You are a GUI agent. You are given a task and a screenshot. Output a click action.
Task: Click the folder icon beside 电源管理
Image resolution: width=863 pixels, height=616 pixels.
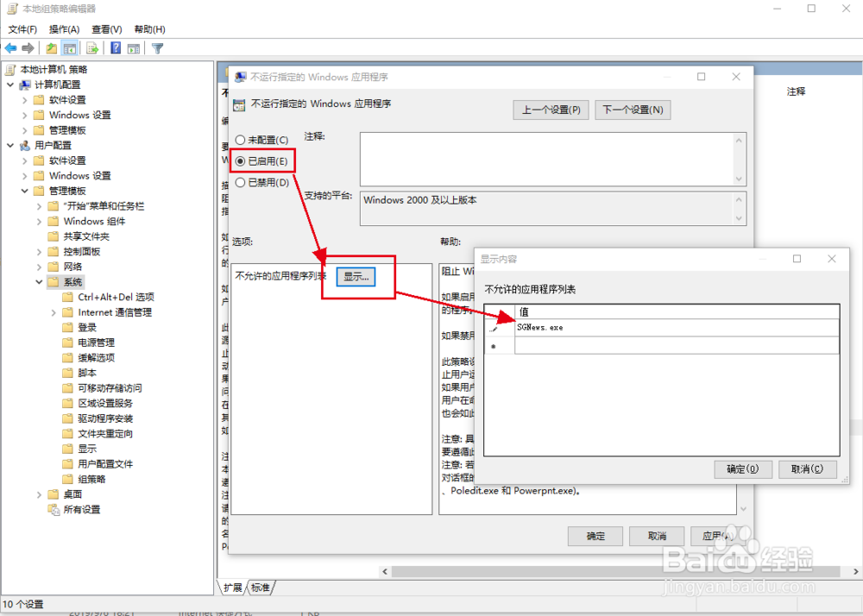pos(67,343)
